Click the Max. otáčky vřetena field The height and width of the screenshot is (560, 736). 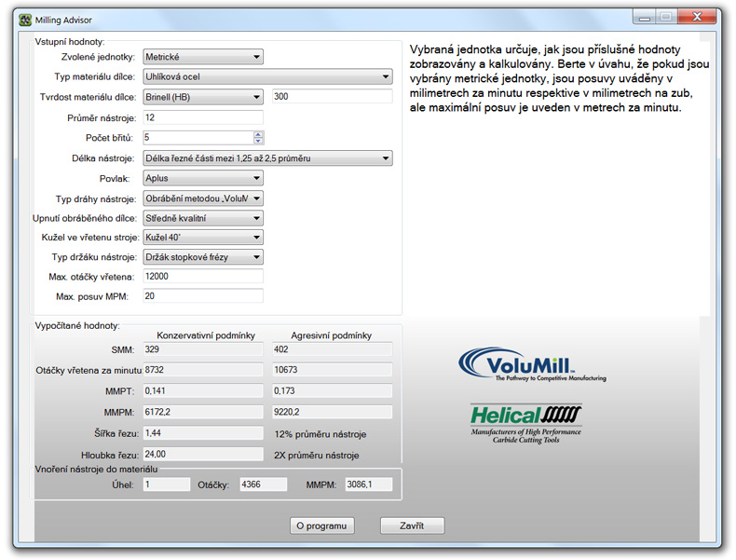[x=203, y=277]
